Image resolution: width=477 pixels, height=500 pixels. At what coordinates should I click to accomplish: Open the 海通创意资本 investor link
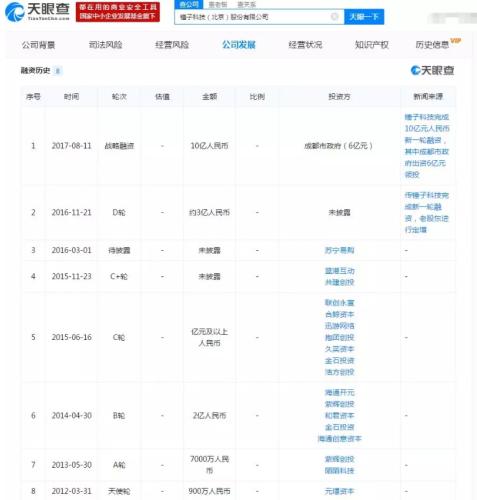point(339,439)
